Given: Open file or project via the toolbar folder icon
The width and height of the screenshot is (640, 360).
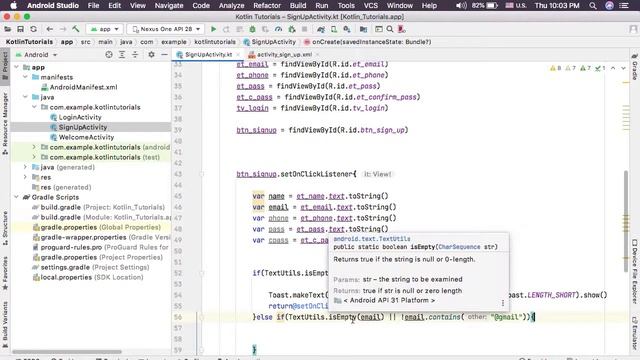Looking at the screenshot, I should [7, 29].
